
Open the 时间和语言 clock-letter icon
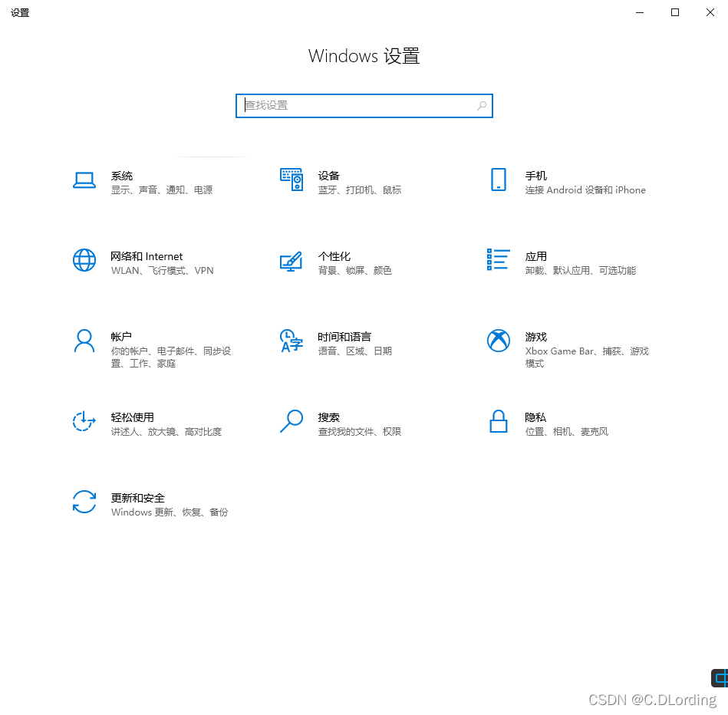(292, 341)
